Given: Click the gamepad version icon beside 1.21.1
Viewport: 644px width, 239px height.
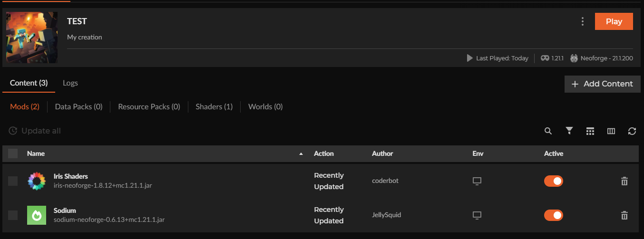Looking at the screenshot, I should [x=545, y=58].
